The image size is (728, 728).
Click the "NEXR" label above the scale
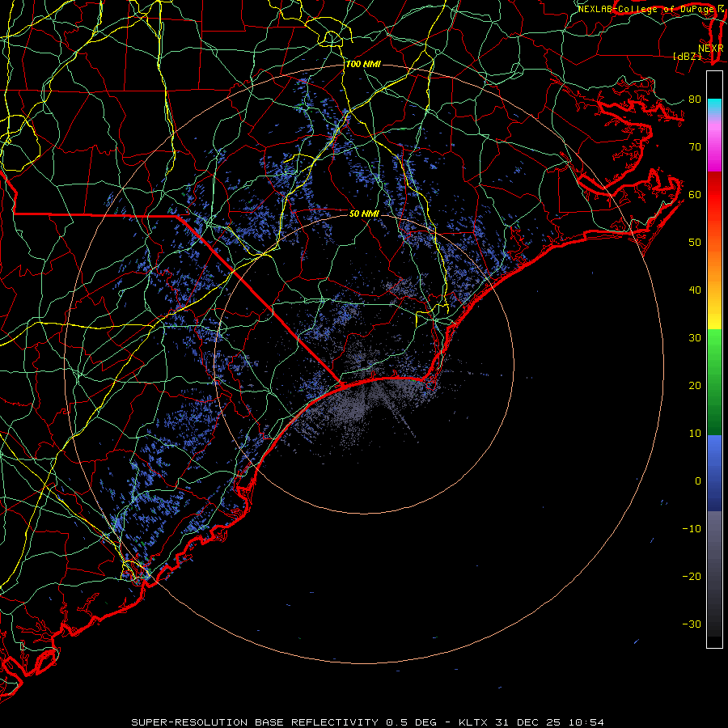[711, 48]
